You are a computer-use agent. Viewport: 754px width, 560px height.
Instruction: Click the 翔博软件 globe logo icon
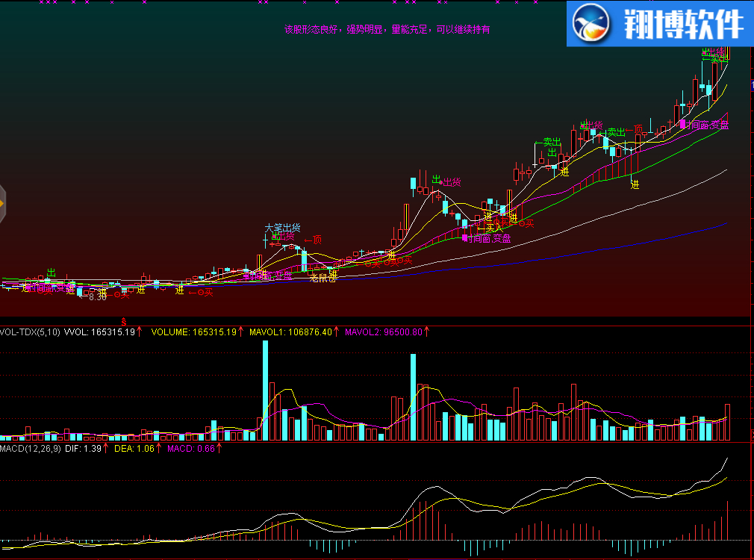coord(591,23)
